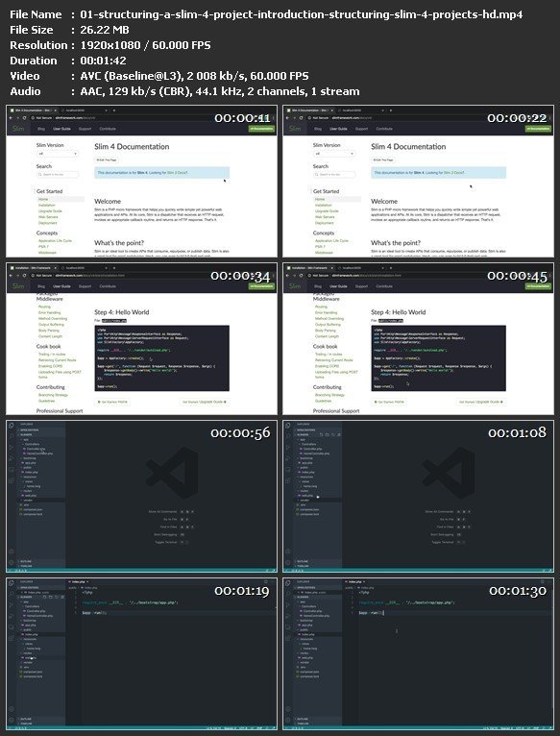560x736 pixels.
Task: Open Explorer activity icon in 00:01:19 frame
Action: pos(11,582)
